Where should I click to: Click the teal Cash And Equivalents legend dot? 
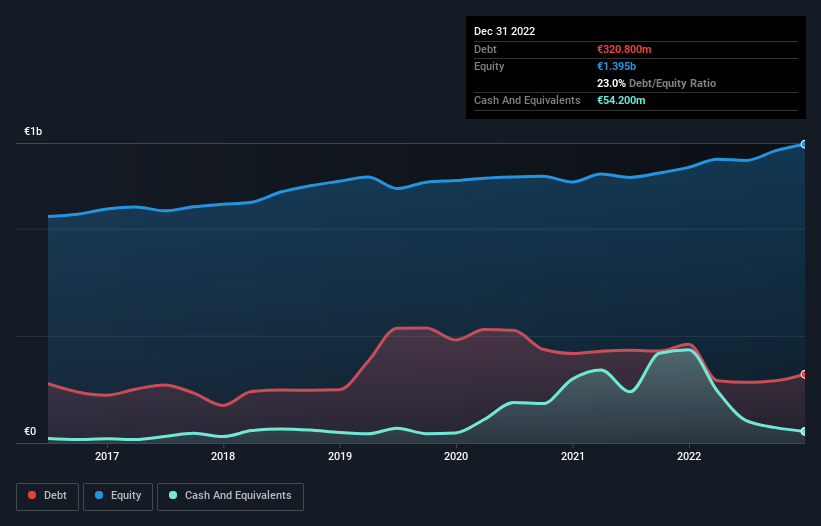coord(173,495)
